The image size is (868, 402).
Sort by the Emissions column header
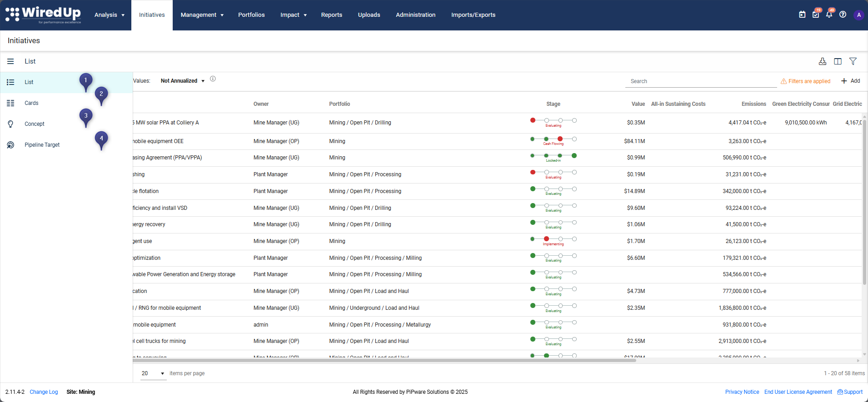[x=754, y=104]
